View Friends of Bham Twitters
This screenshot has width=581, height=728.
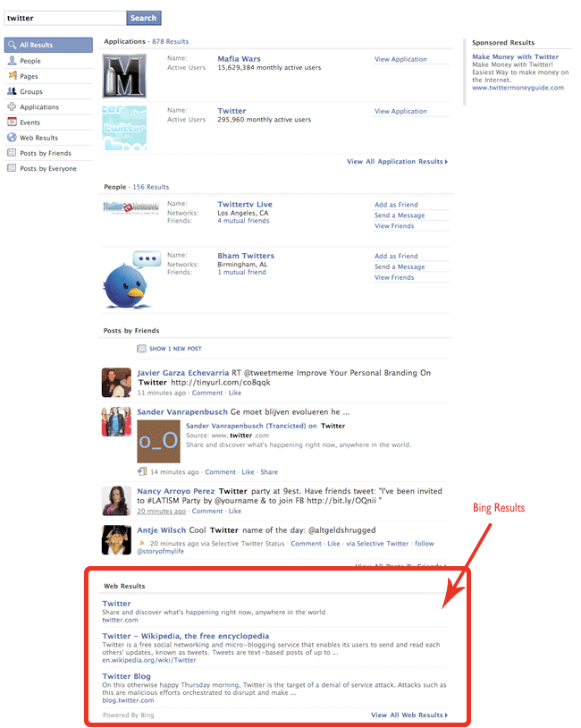point(394,277)
